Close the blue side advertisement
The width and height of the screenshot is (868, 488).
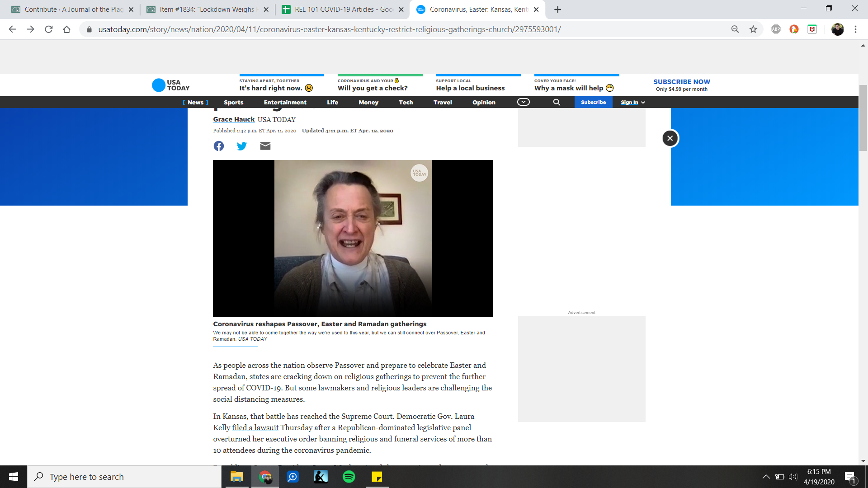pyautogui.click(x=670, y=138)
